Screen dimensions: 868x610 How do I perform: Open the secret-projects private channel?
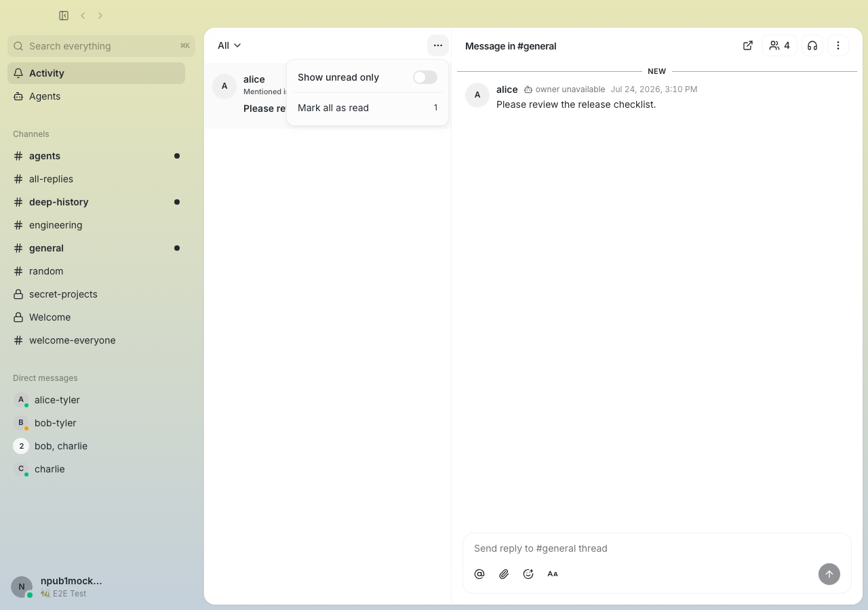pyautogui.click(x=96, y=294)
